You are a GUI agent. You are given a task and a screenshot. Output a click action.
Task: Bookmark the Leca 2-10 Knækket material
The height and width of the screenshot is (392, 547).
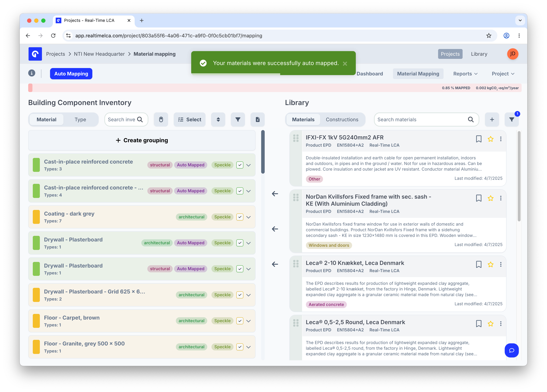pyautogui.click(x=478, y=265)
